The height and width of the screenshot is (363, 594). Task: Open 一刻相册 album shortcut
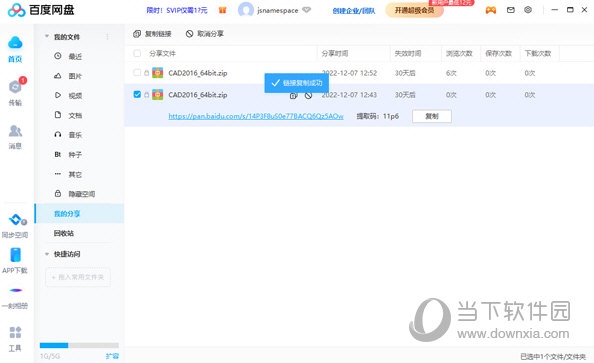15,297
